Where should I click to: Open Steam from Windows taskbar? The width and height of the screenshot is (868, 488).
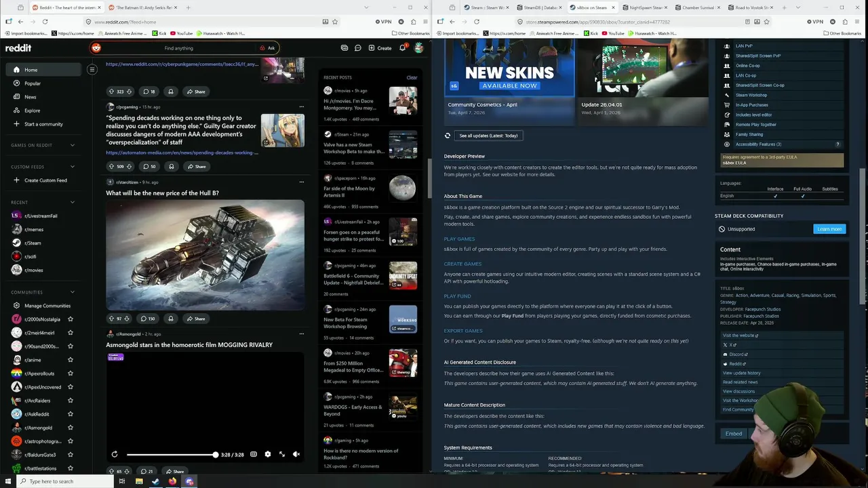[155, 481]
